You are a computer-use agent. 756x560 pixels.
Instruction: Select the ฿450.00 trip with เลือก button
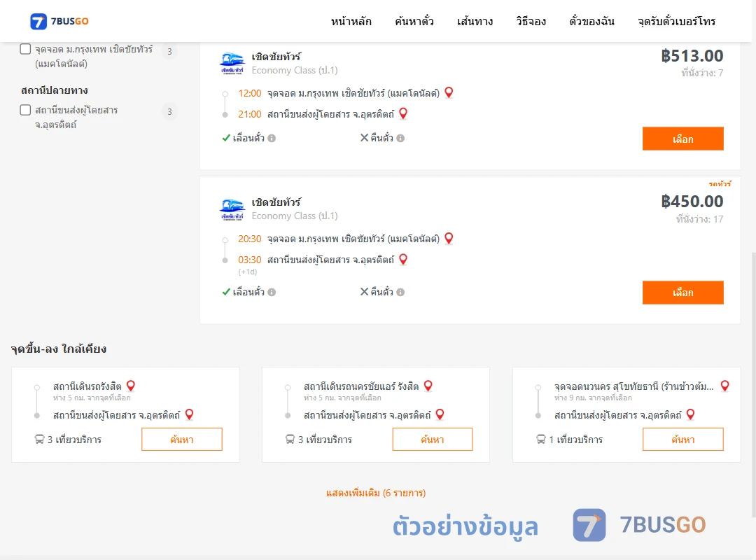pos(682,293)
